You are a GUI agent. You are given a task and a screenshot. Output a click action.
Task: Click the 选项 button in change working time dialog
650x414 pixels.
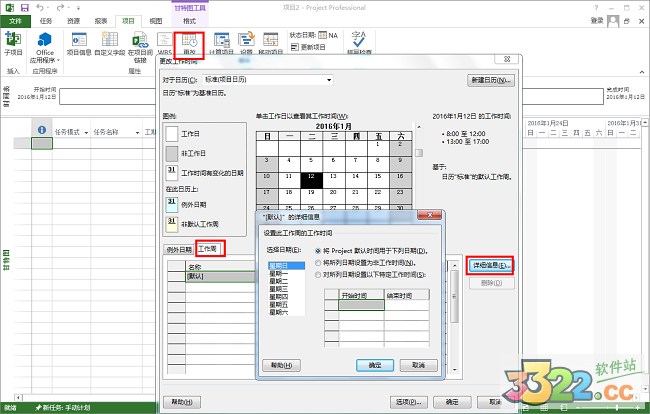coord(409,402)
